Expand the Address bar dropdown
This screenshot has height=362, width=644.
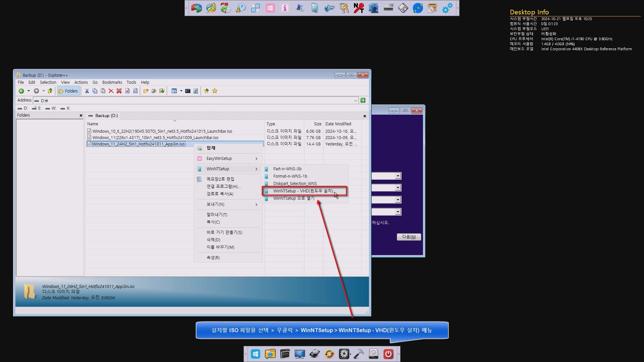coord(356,101)
